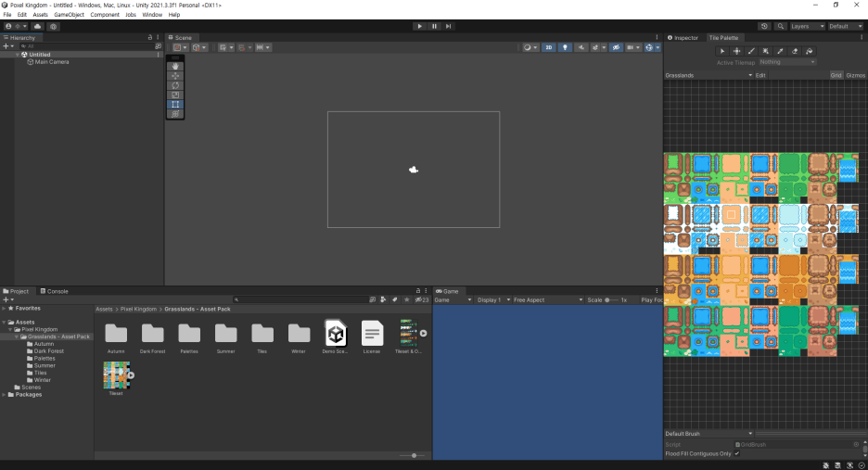Click Search by Type icon in Project
The height and width of the screenshot is (470, 868).
tap(383, 299)
